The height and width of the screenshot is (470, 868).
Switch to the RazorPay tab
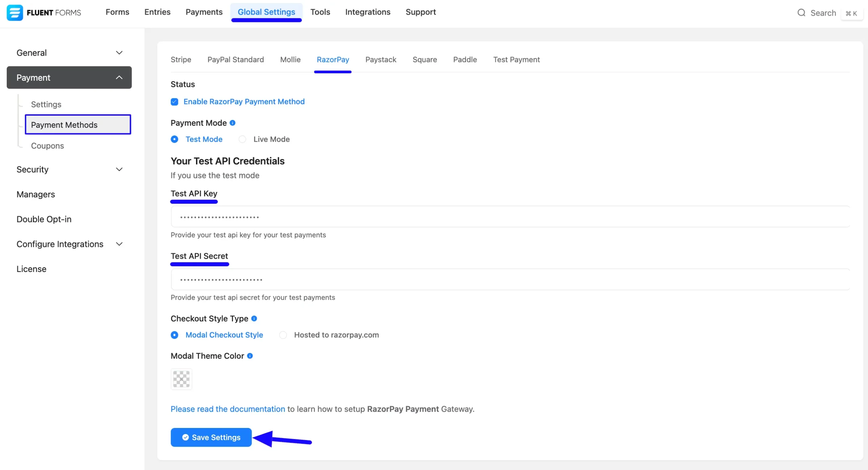[x=333, y=60]
